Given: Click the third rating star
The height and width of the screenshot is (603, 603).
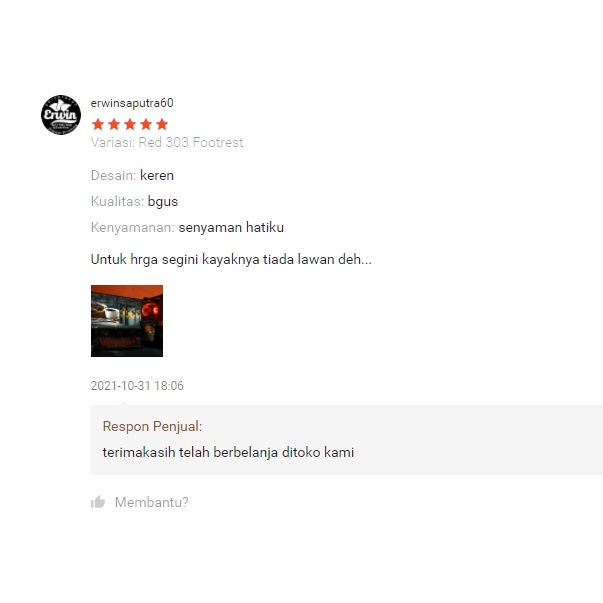Looking at the screenshot, I should [x=130, y=124].
